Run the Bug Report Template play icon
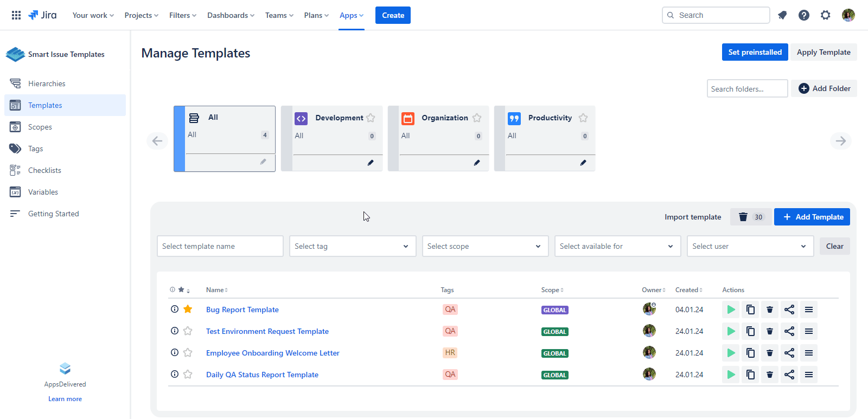This screenshot has width=868, height=419. coord(731,310)
